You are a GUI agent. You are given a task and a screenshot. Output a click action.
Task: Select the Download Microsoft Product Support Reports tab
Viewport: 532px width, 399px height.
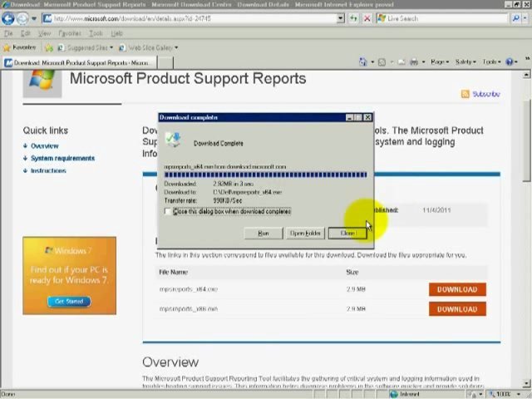80,63
